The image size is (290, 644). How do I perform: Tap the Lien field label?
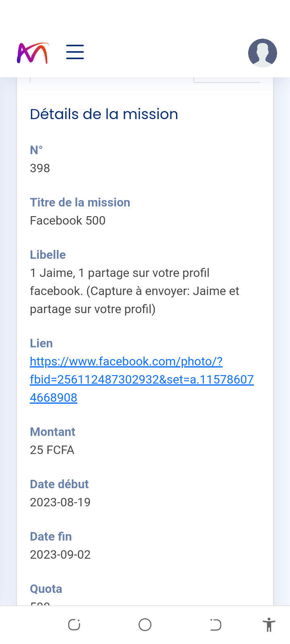(x=41, y=343)
